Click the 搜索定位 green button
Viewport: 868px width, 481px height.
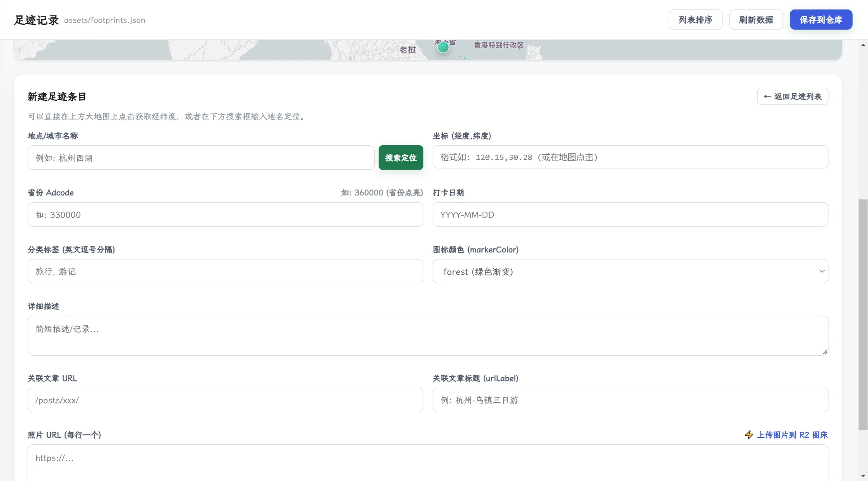tap(401, 157)
